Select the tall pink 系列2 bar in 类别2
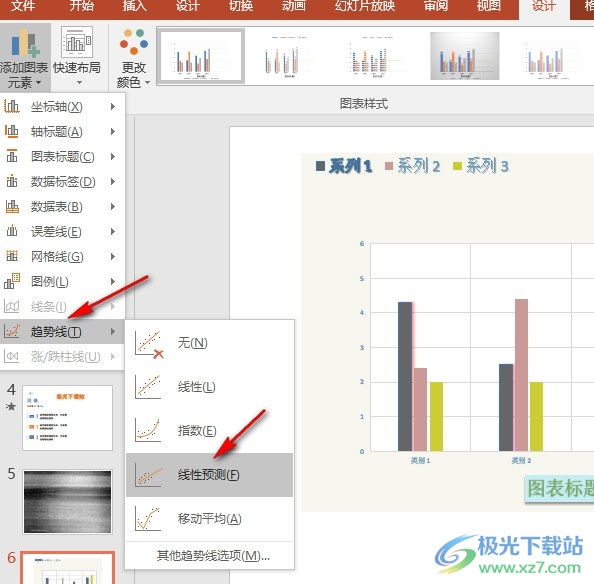 pyautogui.click(x=521, y=375)
